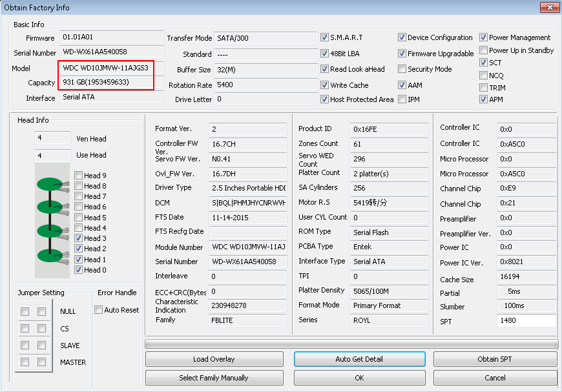Check the Head 9 checkbox
Viewport: 562px width, 392px height.
[79, 175]
